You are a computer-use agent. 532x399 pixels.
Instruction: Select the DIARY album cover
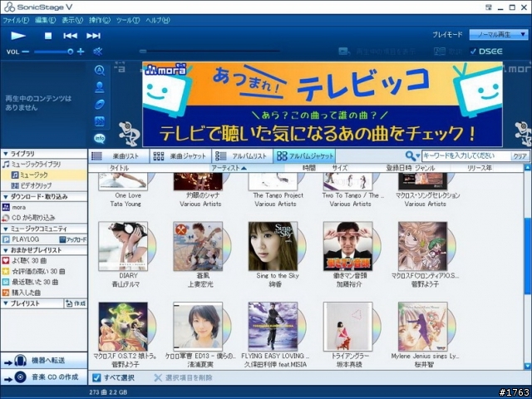(123, 246)
